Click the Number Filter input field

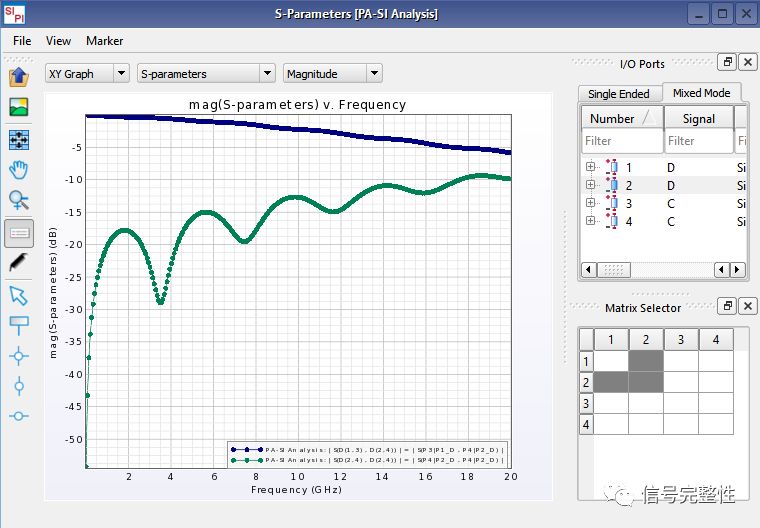(621, 141)
